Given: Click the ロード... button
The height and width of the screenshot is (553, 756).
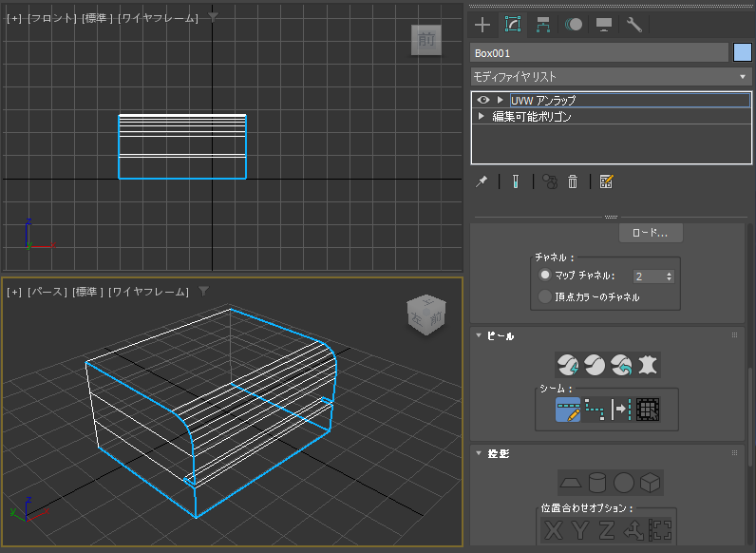Looking at the screenshot, I should pyautogui.click(x=651, y=233).
